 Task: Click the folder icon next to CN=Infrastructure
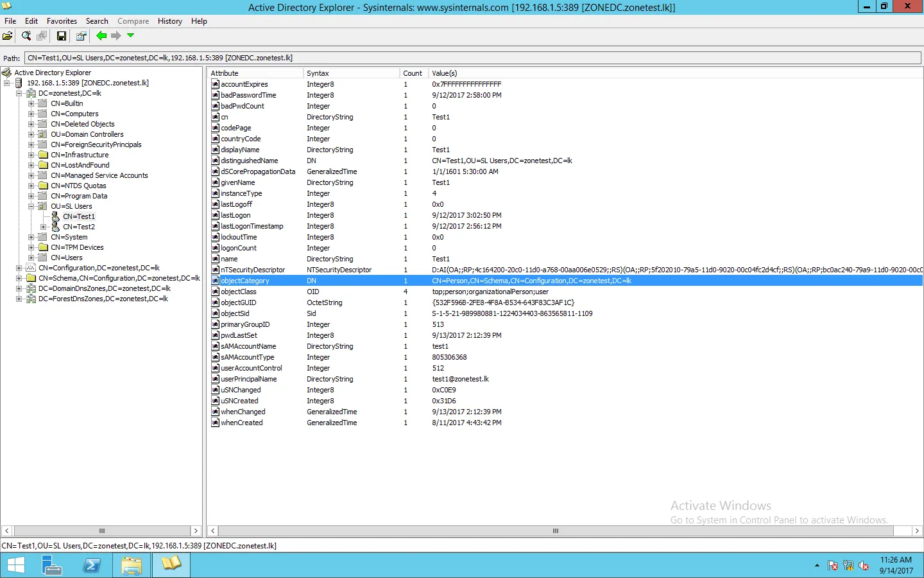pyautogui.click(x=43, y=155)
